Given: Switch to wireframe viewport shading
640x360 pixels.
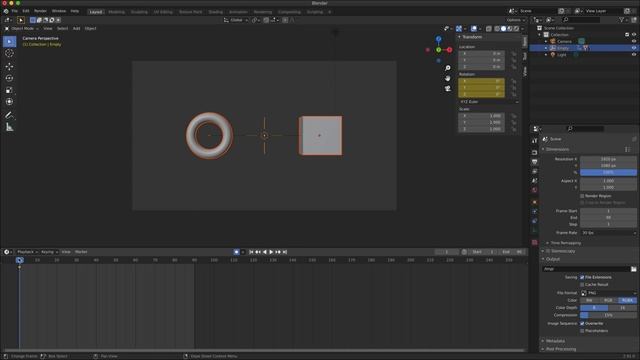Looking at the screenshot, I should coord(497,29).
